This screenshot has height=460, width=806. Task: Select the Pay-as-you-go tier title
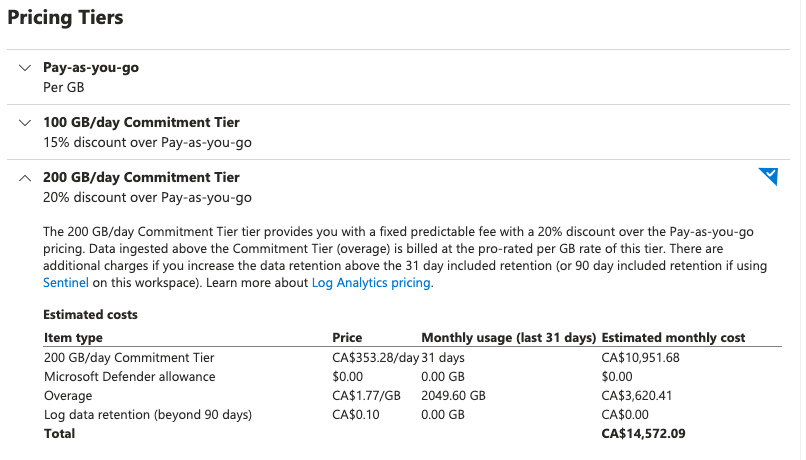pyautogui.click(x=91, y=68)
